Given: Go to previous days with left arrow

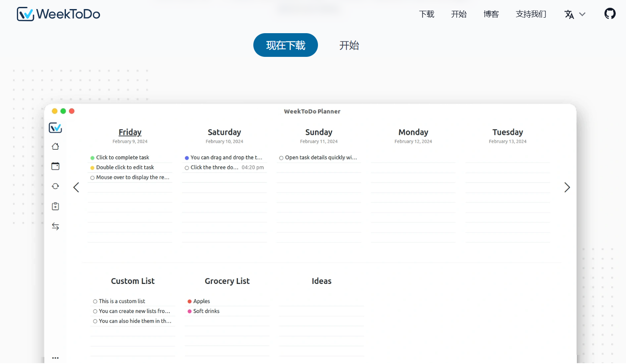Looking at the screenshot, I should (x=76, y=187).
